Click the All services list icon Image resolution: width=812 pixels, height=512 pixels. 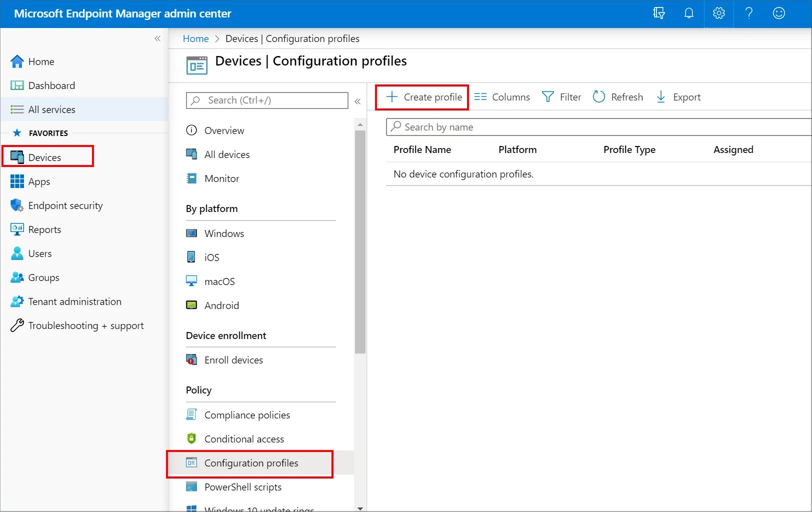[17, 109]
